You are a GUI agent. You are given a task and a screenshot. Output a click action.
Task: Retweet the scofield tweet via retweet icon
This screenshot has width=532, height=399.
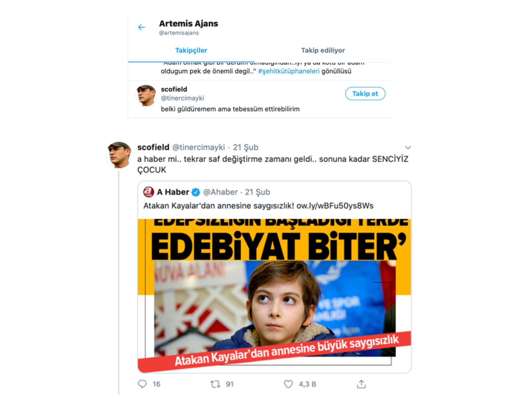click(x=215, y=384)
